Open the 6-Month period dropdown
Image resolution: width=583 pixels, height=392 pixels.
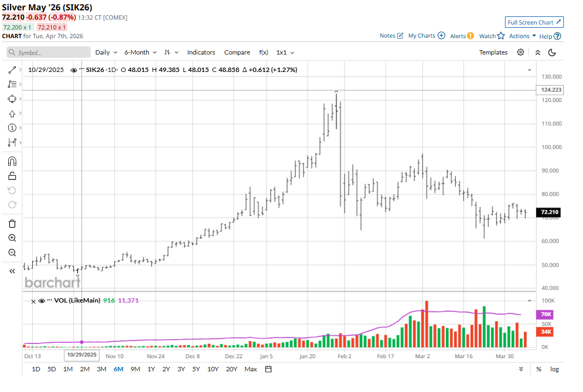tap(140, 52)
